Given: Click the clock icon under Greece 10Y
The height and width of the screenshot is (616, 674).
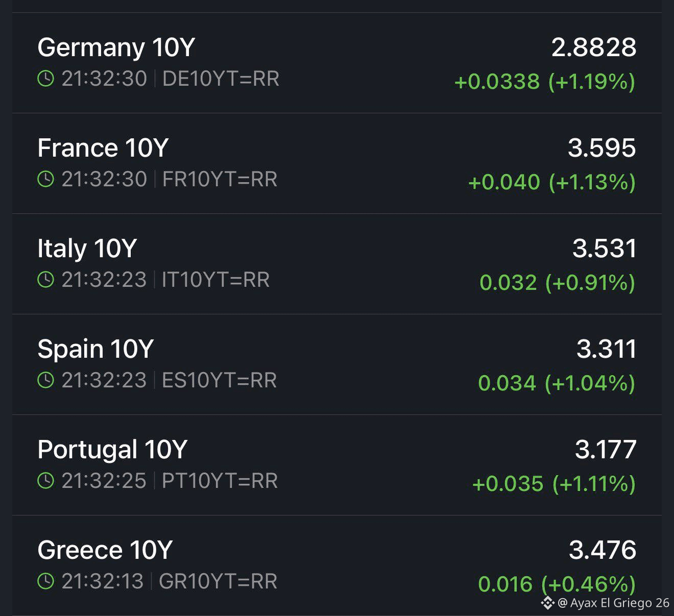Looking at the screenshot, I should [46, 581].
